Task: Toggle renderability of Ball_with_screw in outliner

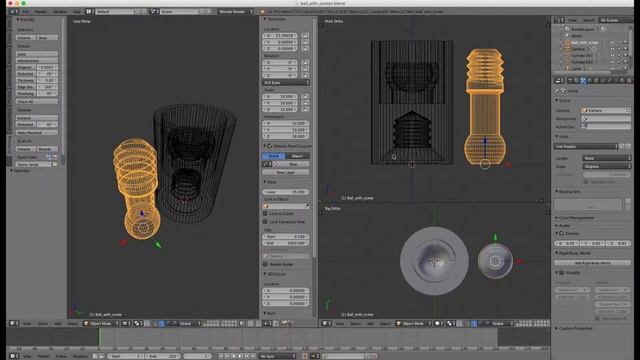Action: click(625, 42)
